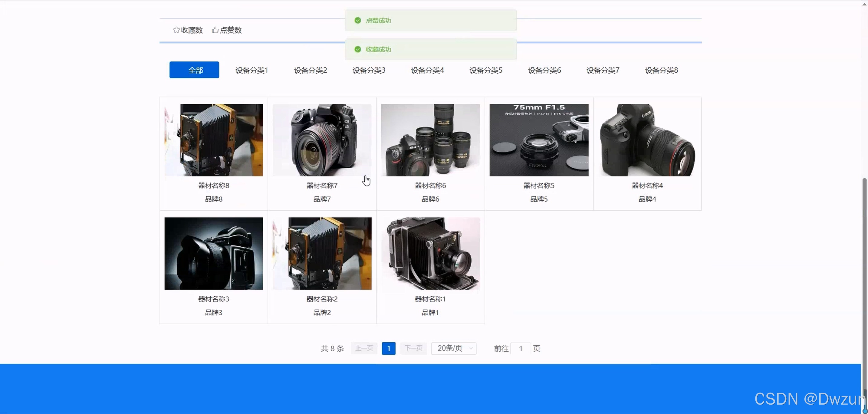Expand the 20条/页 page size dropdown

coord(454,348)
